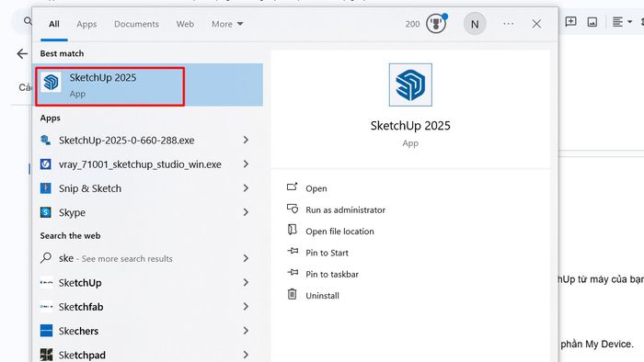
Task: Click the 200 rewards points number
Action: [x=412, y=24]
